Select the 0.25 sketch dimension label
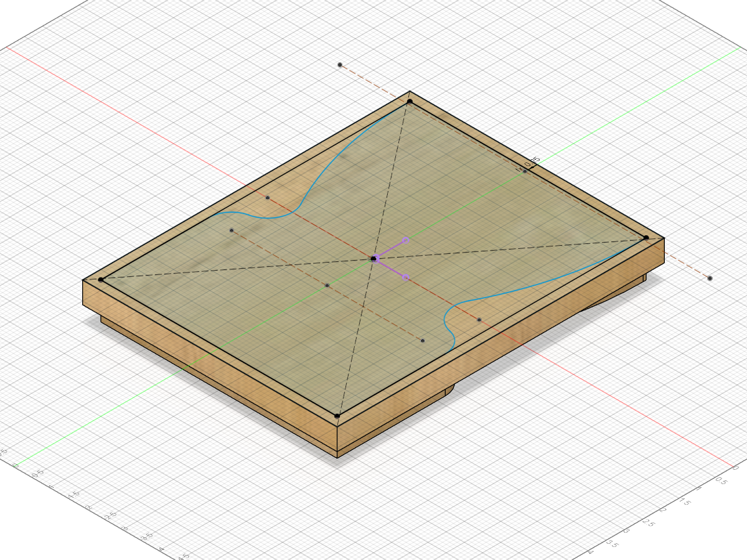This screenshot has width=747, height=560. (x=531, y=162)
